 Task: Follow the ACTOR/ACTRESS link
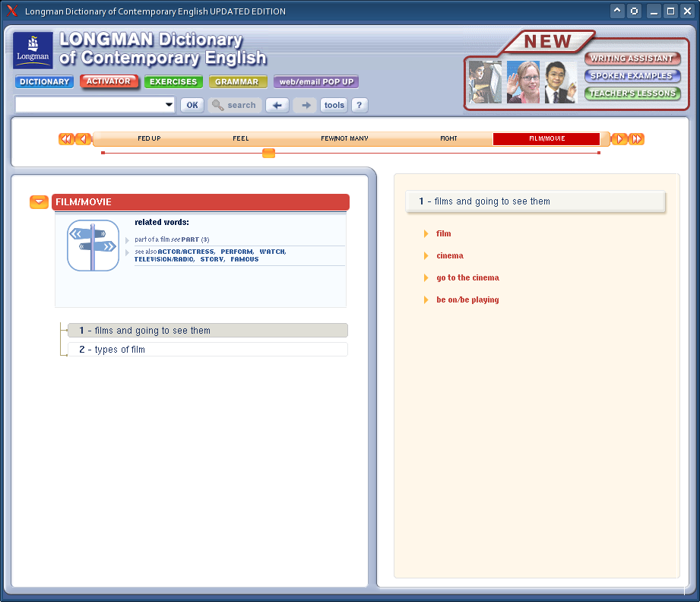pyautogui.click(x=186, y=252)
